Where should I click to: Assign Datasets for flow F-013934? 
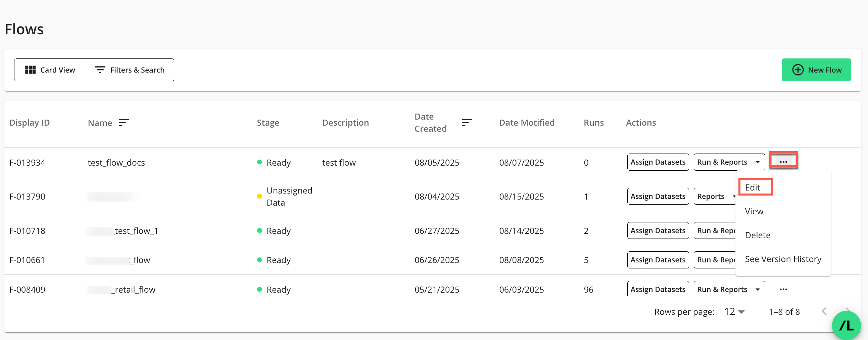[x=658, y=162]
